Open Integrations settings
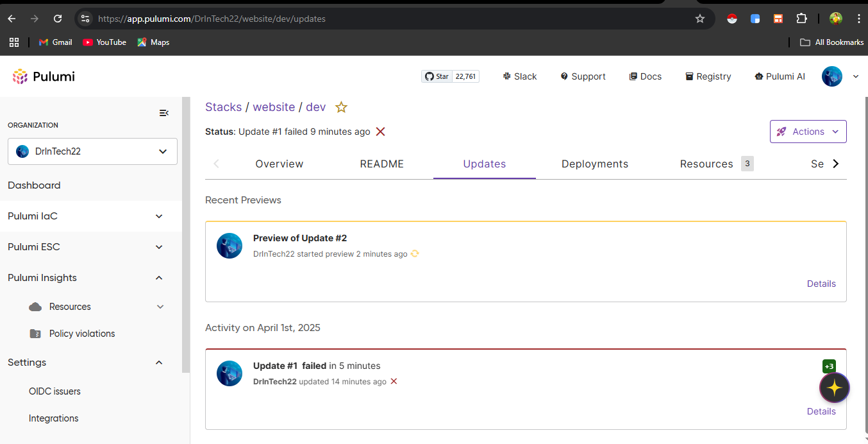The width and height of the screenshot is (868, 444). tap(53, 418)
